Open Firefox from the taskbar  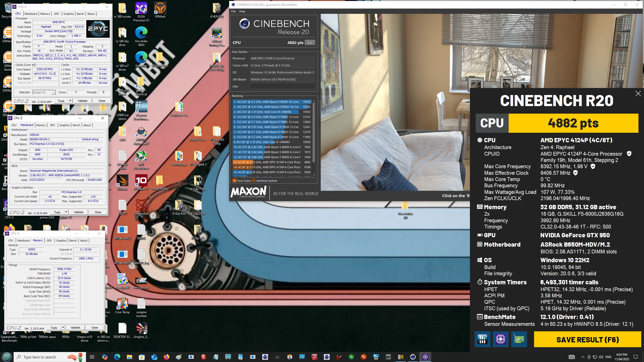tap(166, 357)
